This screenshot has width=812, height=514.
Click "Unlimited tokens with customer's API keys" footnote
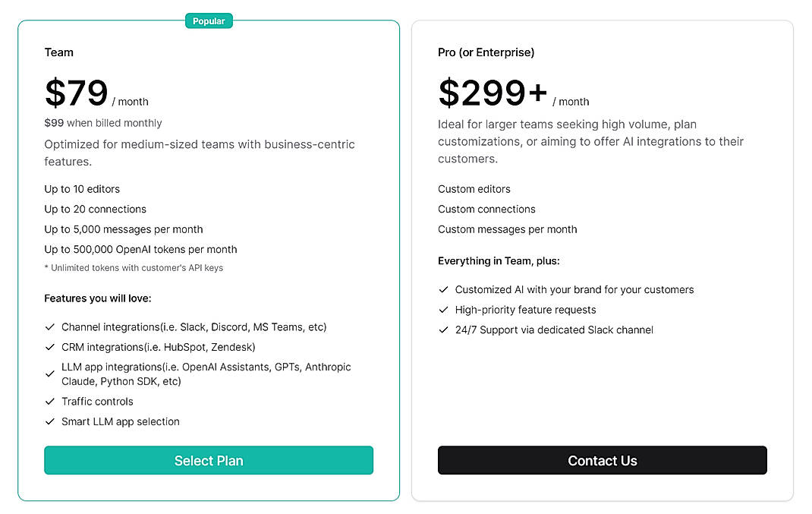click(134, 267)
